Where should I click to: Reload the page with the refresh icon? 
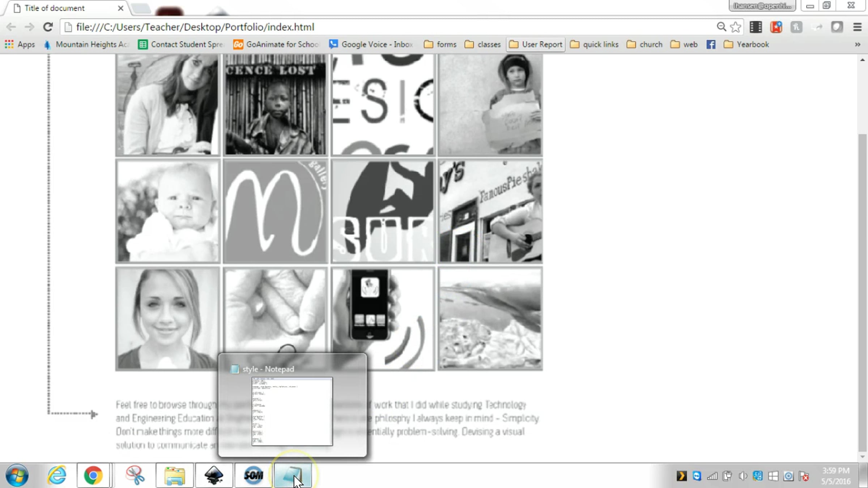coord(48,27)
